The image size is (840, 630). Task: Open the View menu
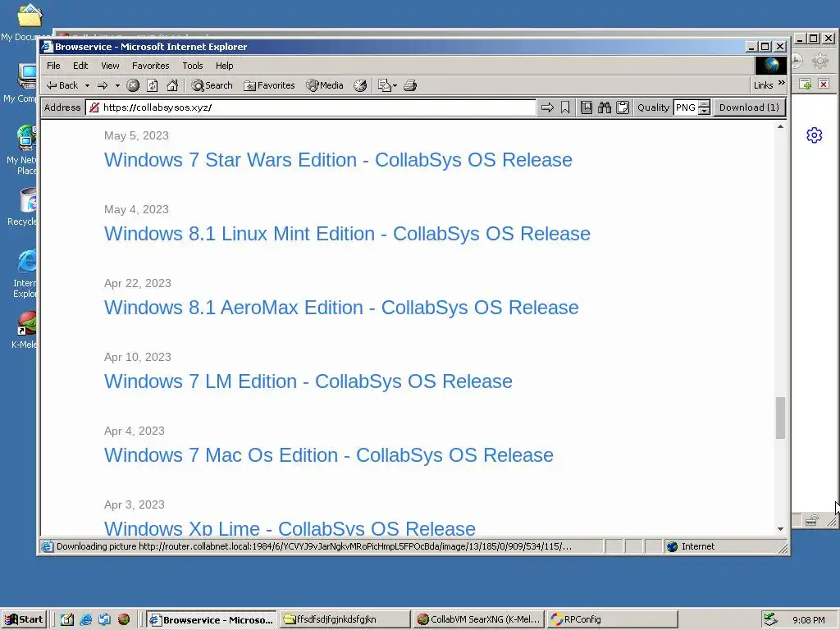(x=110, y=66)
